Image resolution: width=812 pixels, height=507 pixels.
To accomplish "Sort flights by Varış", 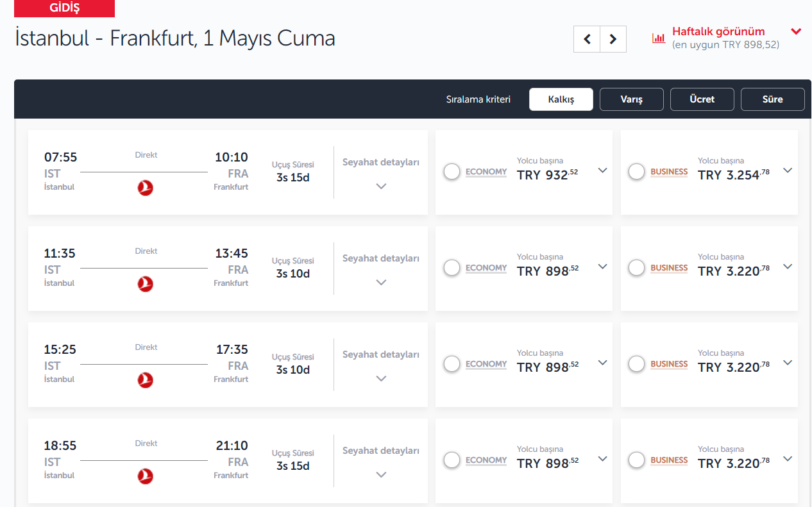I will (632, 99).
